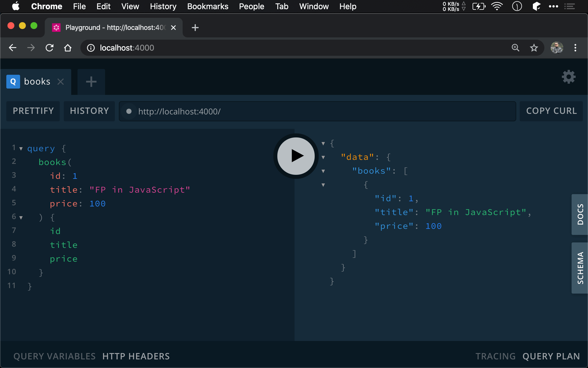Image resolution: width=588 pixels, height=368 pixels.
Task: Click the Playground tab favicon
Action: tap(56, 28)
